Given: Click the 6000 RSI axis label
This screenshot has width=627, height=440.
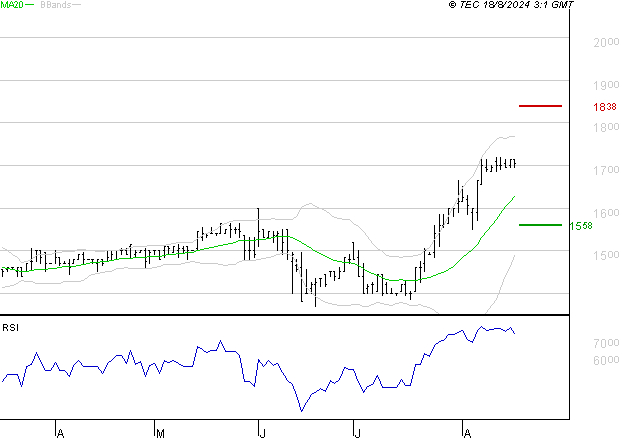Looking at the screenshot, I should 606,360.
